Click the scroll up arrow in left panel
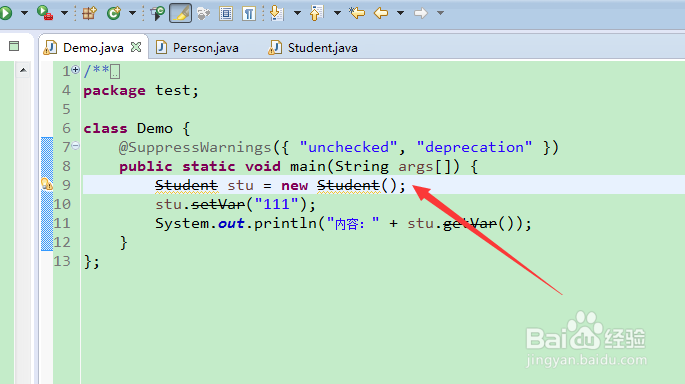 click(x=23, y=70)
